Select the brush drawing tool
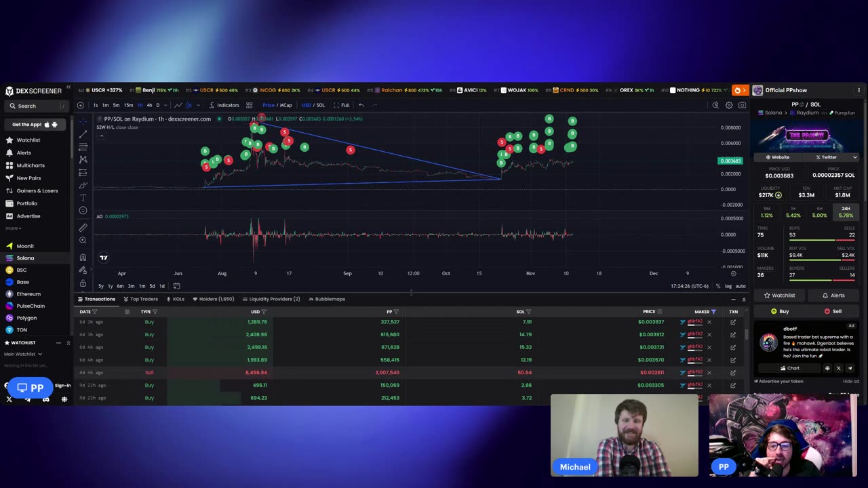 point(83,185)
